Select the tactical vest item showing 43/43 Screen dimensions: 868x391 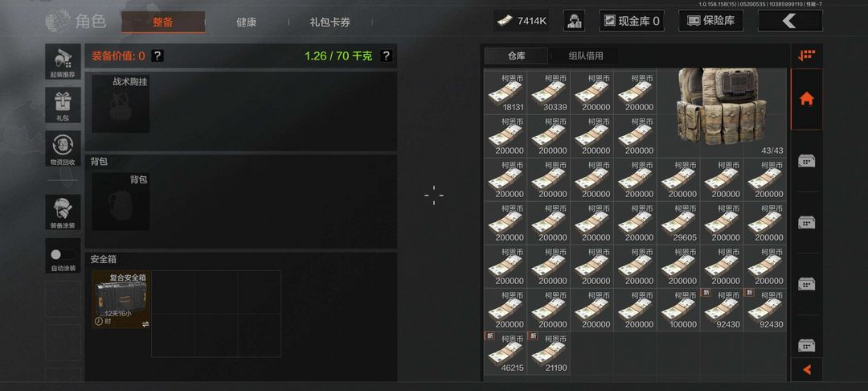pyautogui.click(x=722, y=113)
